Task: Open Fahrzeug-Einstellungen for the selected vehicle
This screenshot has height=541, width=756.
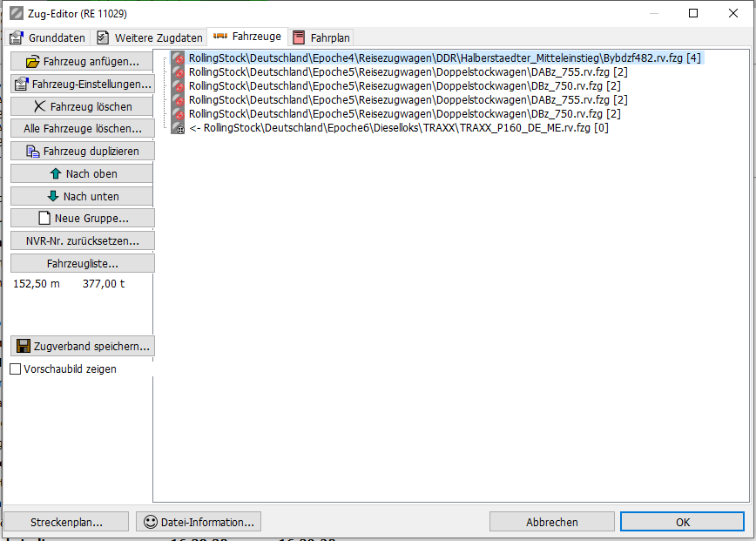Action: click(x=83, y=85)
